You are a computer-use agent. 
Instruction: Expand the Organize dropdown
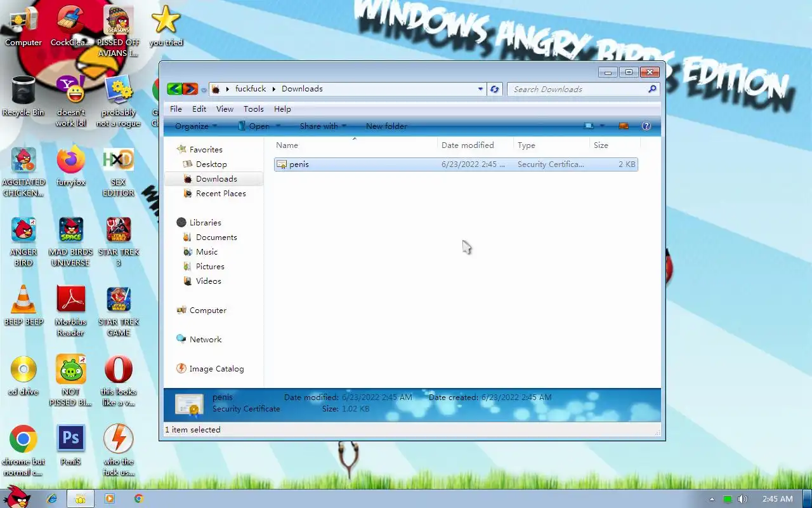(195, 126)
